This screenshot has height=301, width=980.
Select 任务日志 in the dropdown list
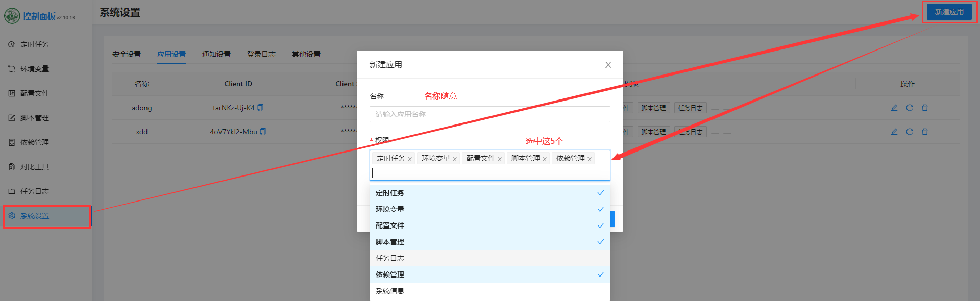490,258
